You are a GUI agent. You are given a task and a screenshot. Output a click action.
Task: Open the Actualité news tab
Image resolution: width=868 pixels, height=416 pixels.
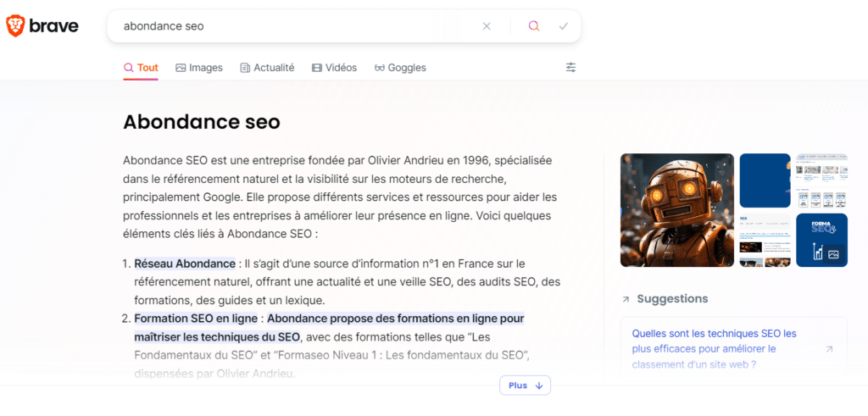click(x=267, y=68)
